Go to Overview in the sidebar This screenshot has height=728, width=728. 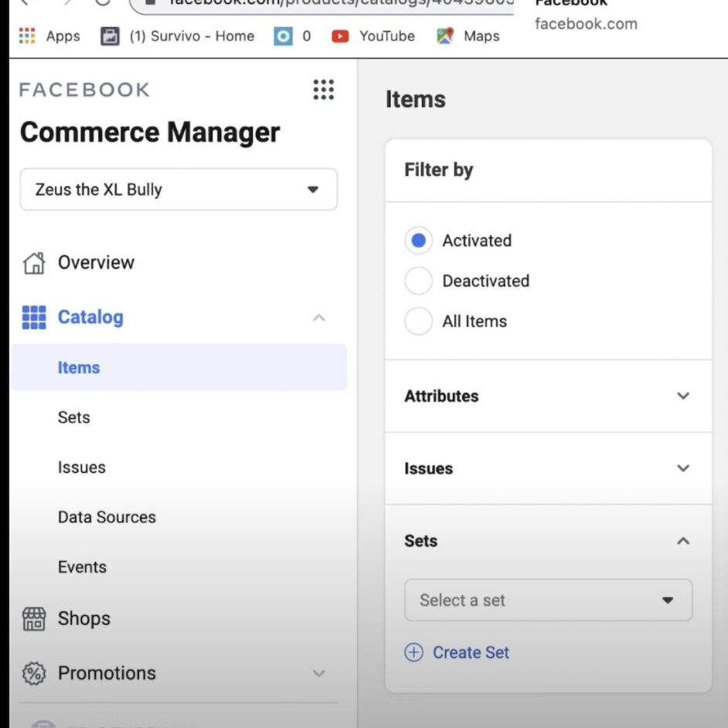click(x=96, y=263)
